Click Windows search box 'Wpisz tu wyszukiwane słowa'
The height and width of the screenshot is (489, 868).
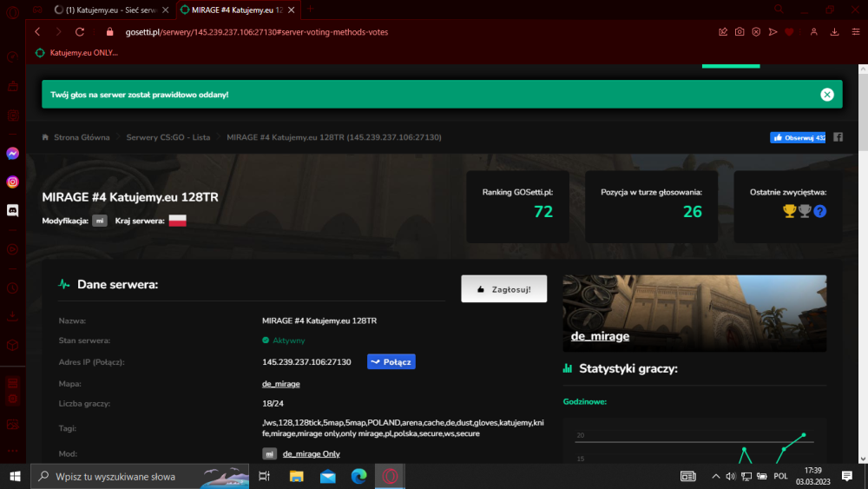point(140,476)
